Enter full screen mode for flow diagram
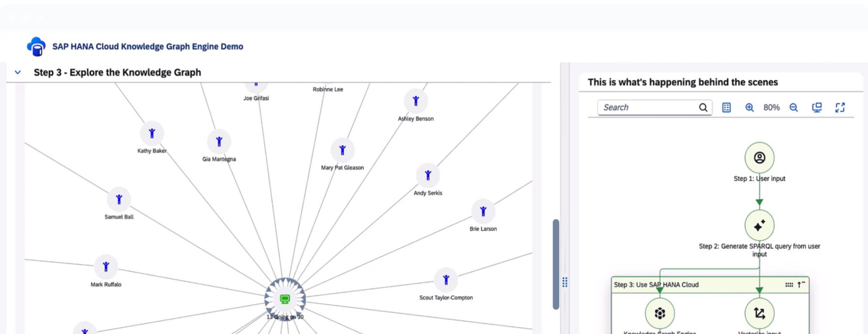 click(x=840, y=108)
